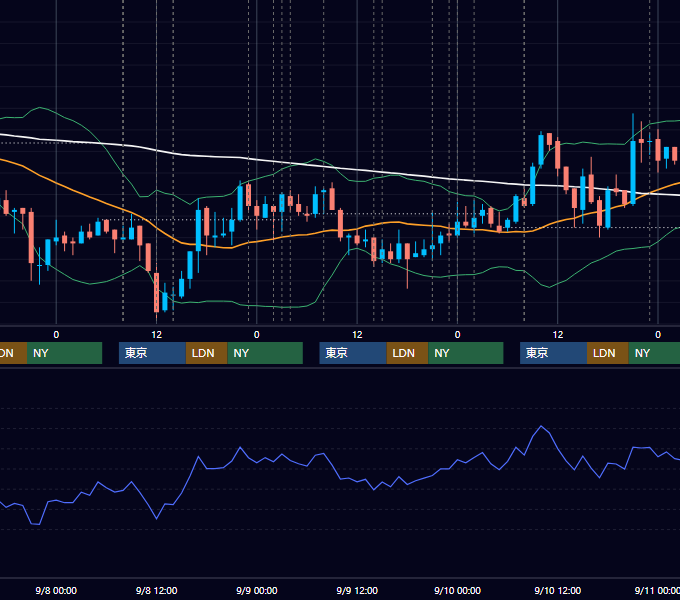Screen dimensions: 680x600
Task: Click the 9/9 00:00 date label
Action: tap(257, 590)
